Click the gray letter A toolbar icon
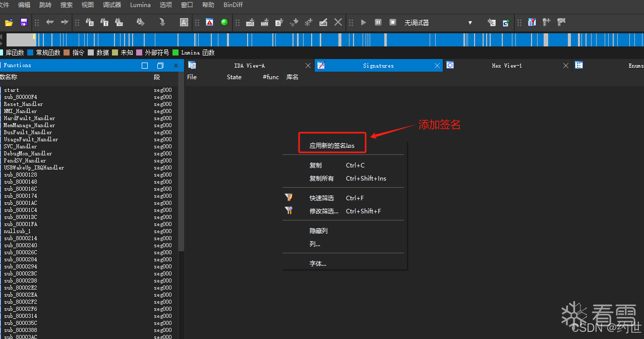Screen dimensions: 644x339 [x=184, y=22]
